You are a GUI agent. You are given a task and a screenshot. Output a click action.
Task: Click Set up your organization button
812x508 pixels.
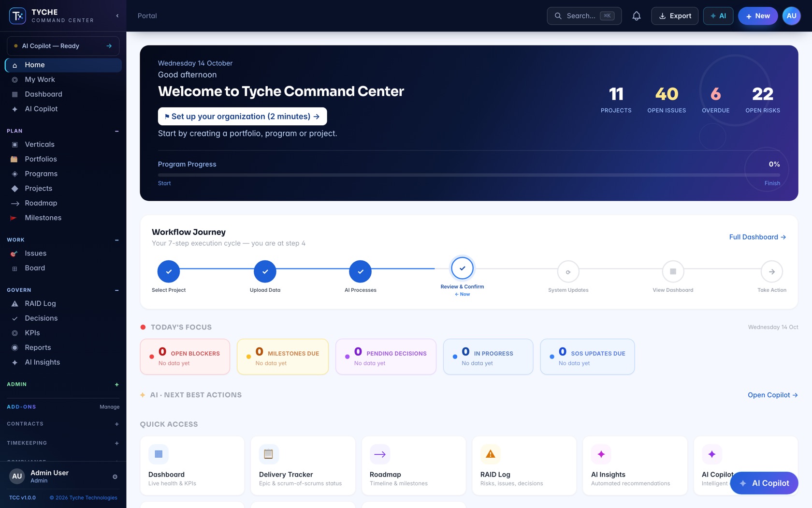tap(242, 116)
